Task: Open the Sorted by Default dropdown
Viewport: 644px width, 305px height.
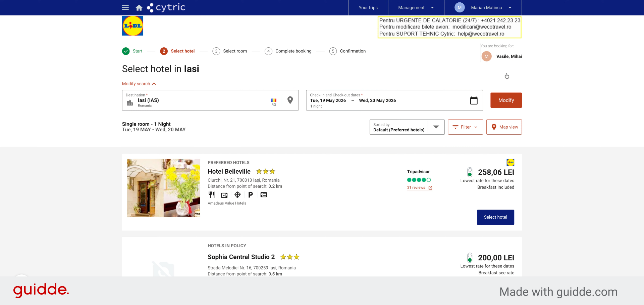Action: [x=407, y=127]
